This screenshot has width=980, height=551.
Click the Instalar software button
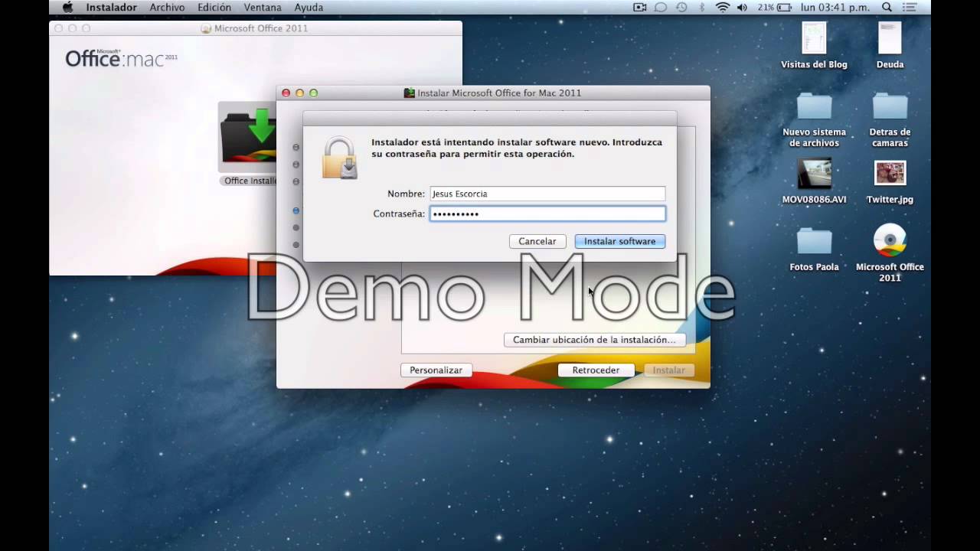(x=619, y=241)
